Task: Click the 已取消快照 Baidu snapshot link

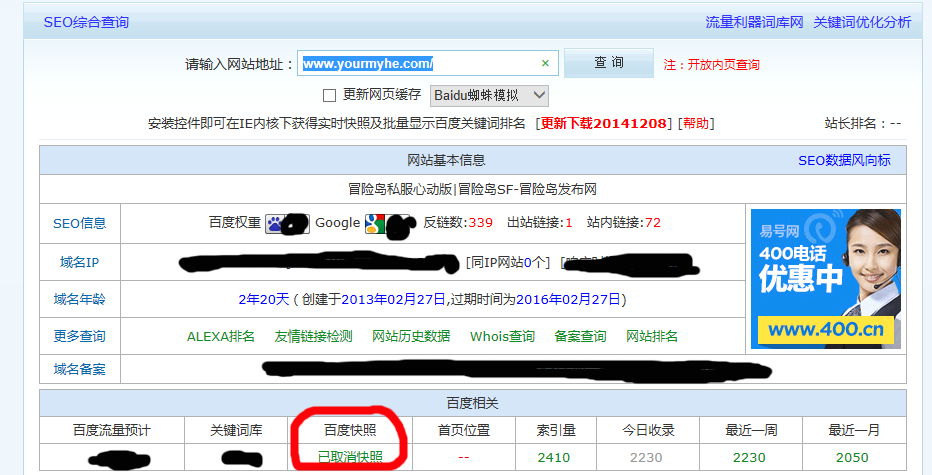Action: tap(350, 457)
